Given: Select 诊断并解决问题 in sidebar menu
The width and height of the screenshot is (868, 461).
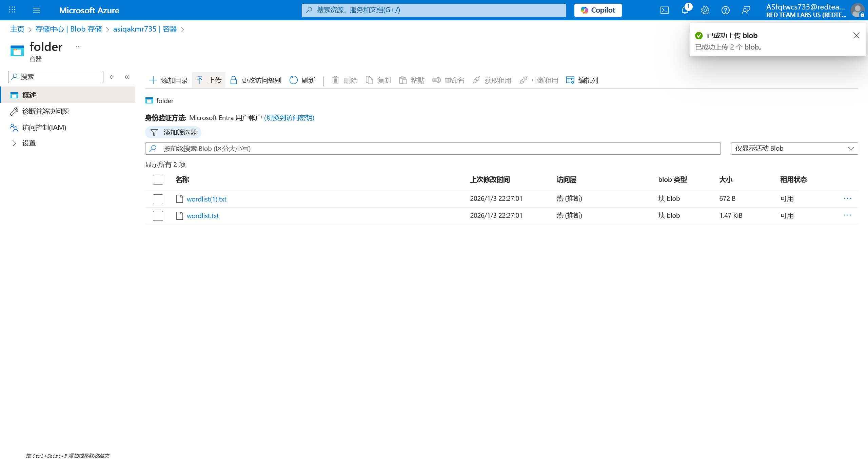Looking at the screenshot, I should [45, 111].
